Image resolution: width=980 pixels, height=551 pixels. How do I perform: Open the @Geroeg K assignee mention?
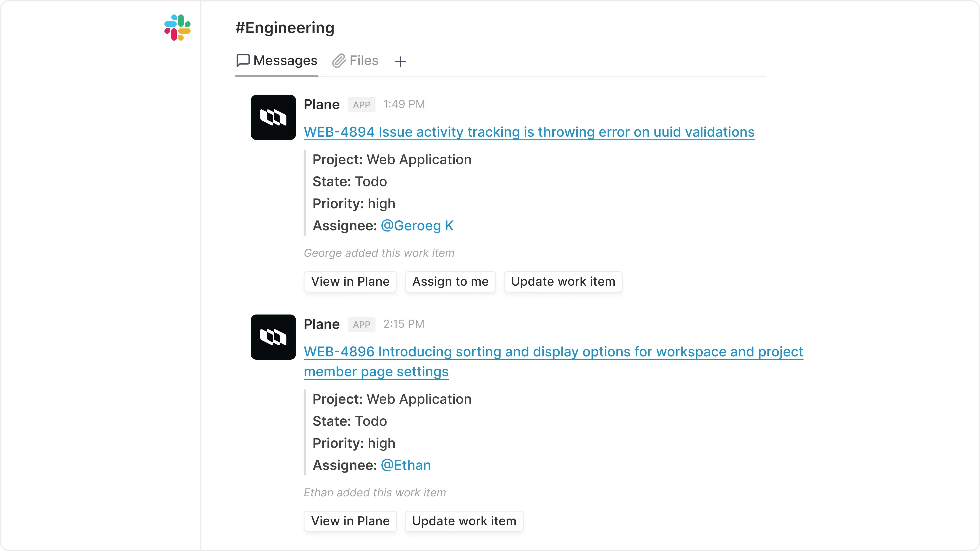click(417, 225)
